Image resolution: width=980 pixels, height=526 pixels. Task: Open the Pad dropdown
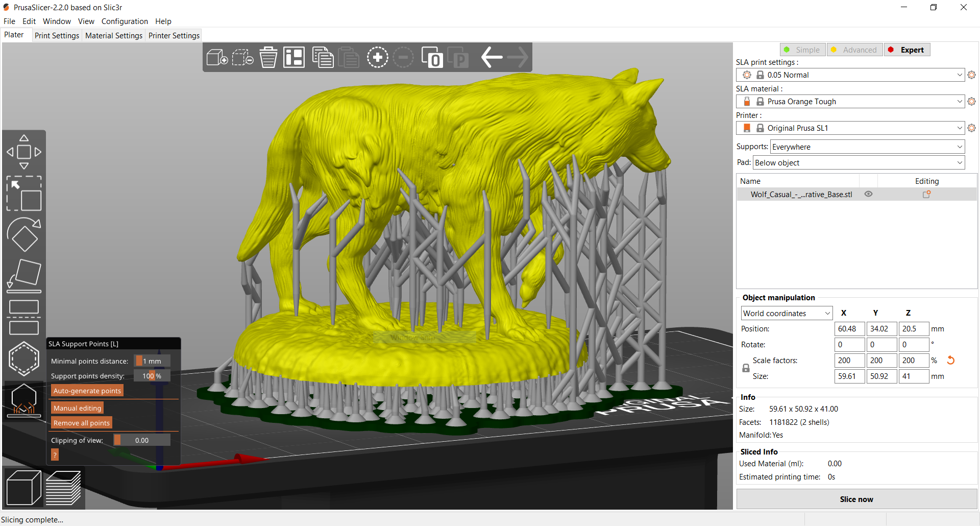(859, 163)
